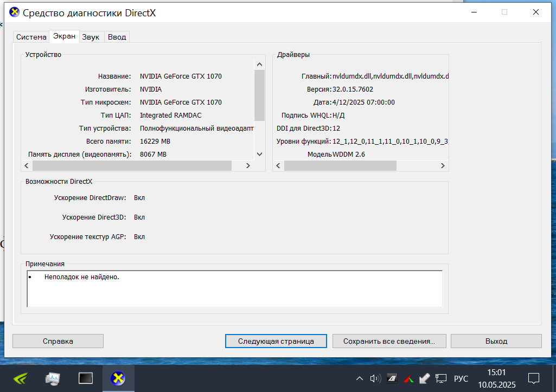Screen dimensions: 556x392
Task: Select driver version 32.0.15.7602
Action: pyautogui.click(x=353, y=89)
